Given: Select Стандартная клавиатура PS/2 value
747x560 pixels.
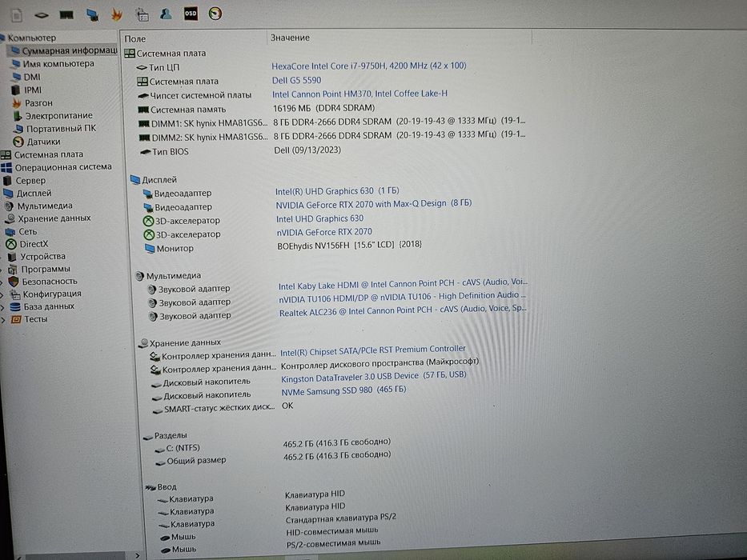Looking at the screenshot, I should (340, 518).
